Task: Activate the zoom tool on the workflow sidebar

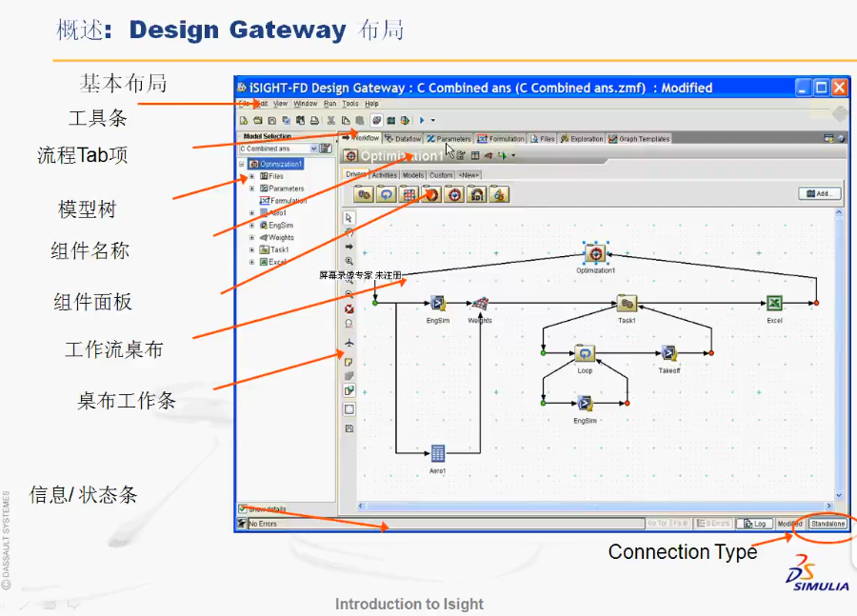Action: [349, 261]
